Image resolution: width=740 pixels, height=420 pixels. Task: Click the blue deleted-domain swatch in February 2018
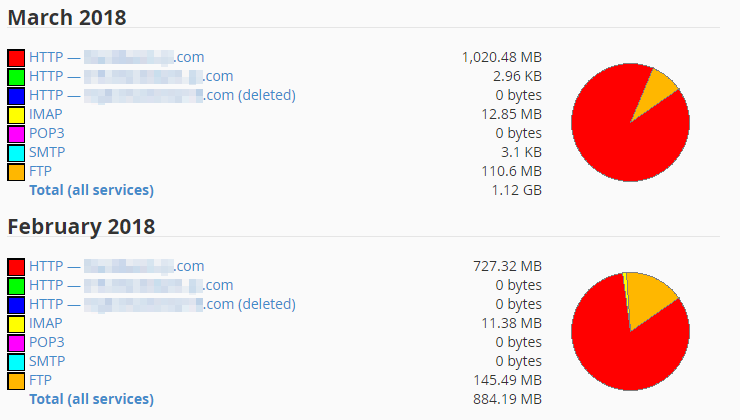[16, 304]
